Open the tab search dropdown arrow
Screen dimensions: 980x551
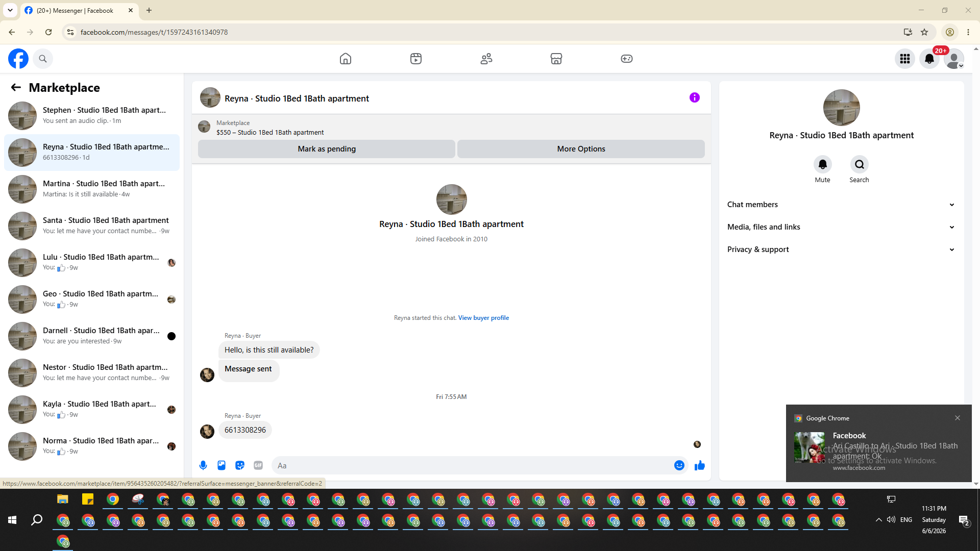point(10,10)
